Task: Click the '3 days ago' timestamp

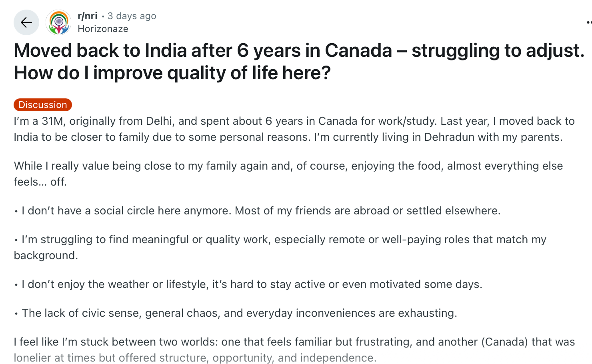Action: (x=132, y=16)
